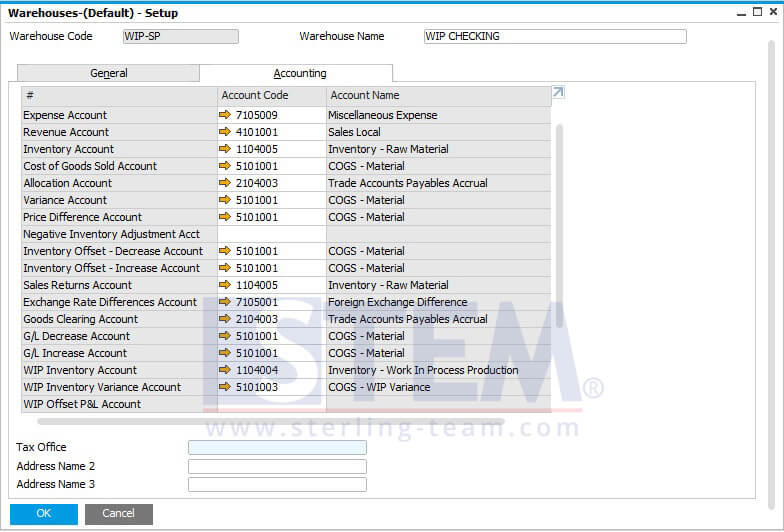784x532 pixels.
Task: Follow the link arrow for Allocation Account 2104003
Action: (x=224, y=183)
